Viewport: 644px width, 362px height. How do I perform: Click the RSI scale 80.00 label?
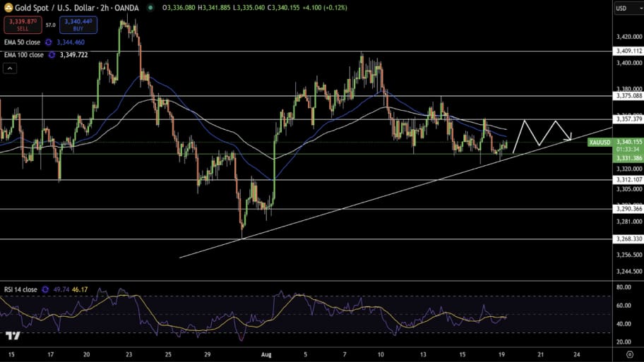click(624, 287)
